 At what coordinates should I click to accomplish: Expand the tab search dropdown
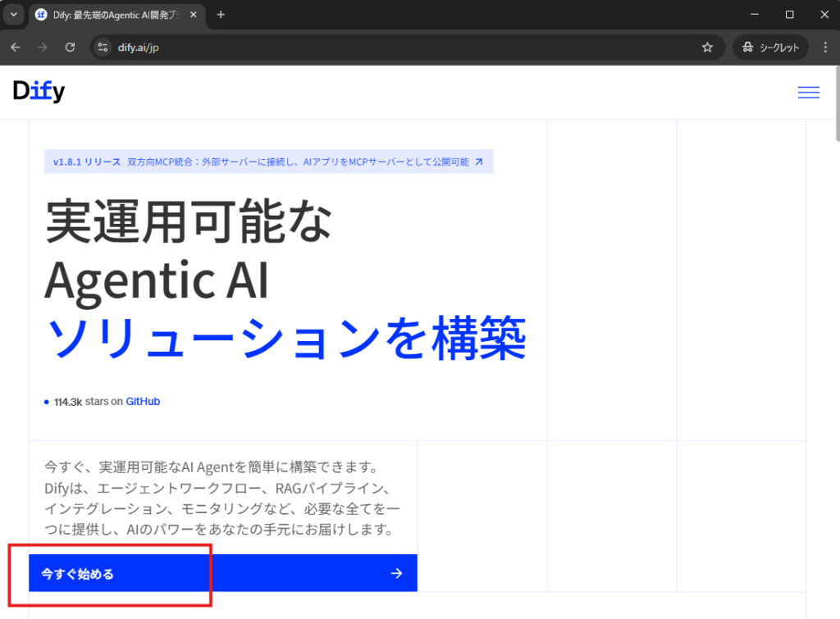coord(14,15)
